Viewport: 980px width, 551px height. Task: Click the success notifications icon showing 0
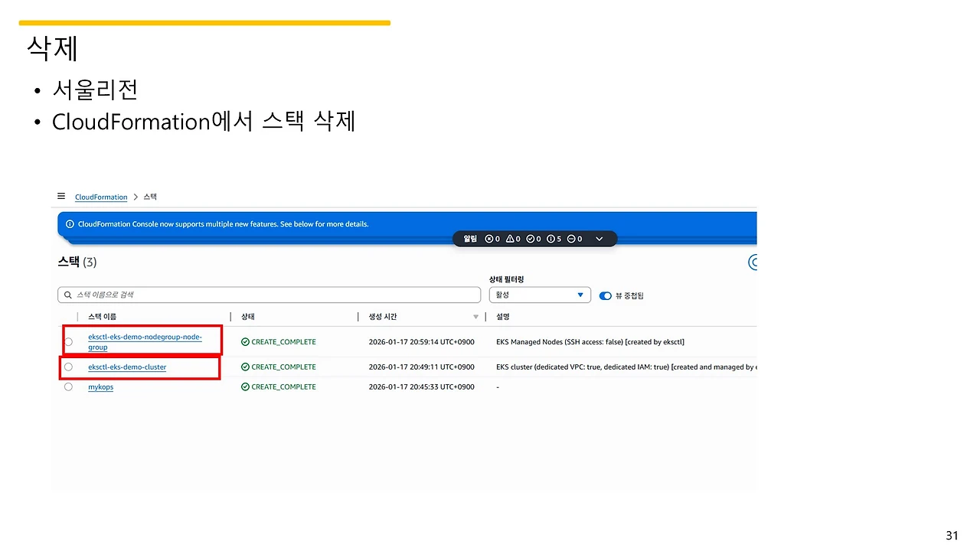click(x=530, y=238)
